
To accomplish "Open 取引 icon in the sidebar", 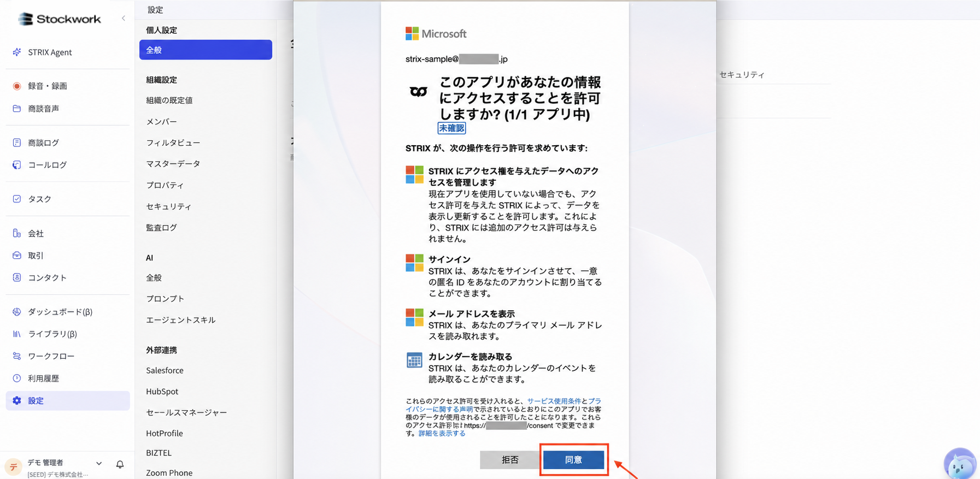I will (x=17, y=255).
